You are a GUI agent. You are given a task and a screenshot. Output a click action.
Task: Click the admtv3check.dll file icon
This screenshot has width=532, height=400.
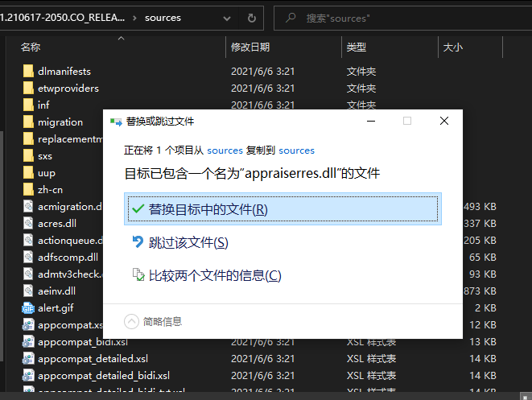tap(28, 274)
